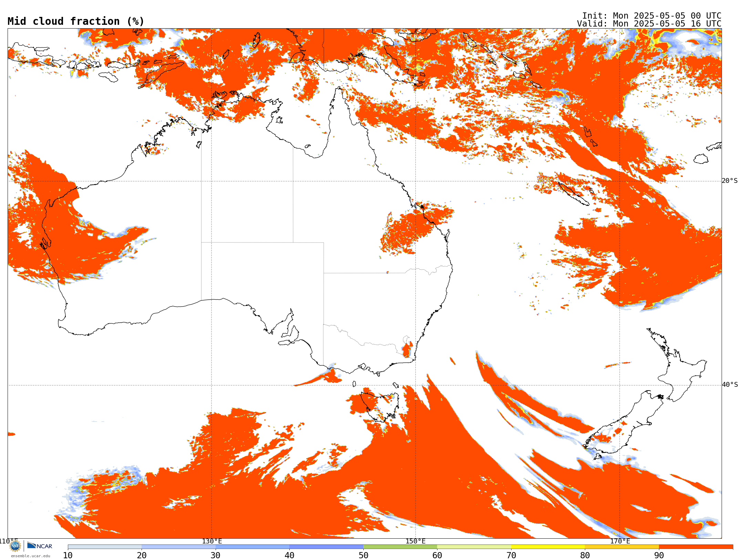Click the colorbar tick label 10
Screen dimensions: 744x560
pyautogui.click(x=68, y=556)
